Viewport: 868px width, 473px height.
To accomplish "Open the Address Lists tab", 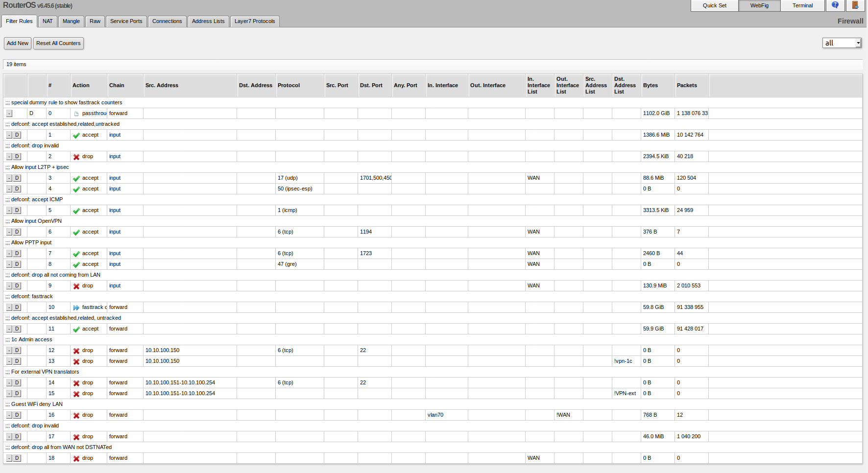I will tap(208, 21).
